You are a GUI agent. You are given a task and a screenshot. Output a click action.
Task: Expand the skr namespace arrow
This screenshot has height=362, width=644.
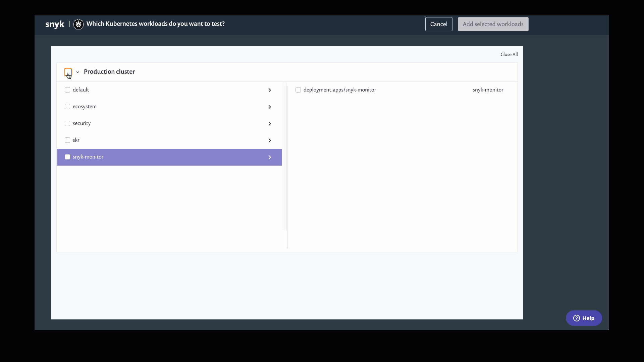tap(270, 140)
